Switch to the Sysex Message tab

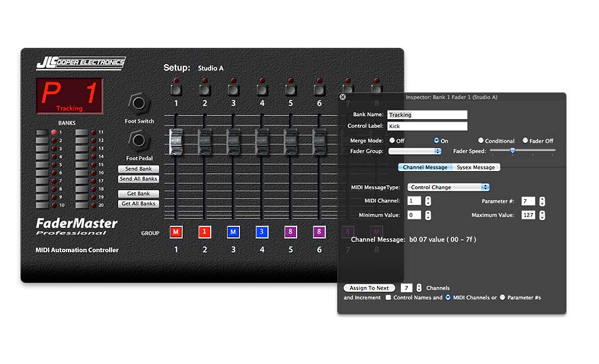(476, 167)
